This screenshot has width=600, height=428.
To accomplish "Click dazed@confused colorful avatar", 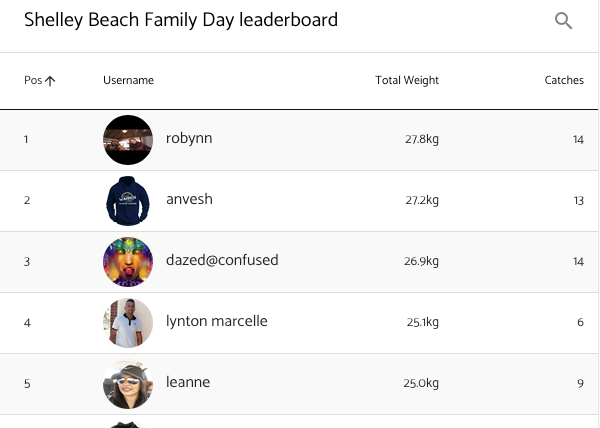I will [128, 261].
